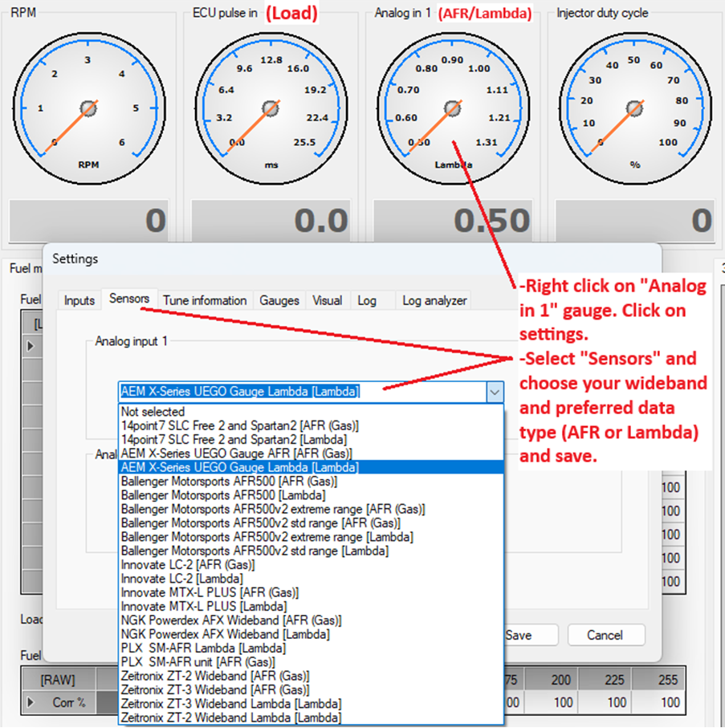Viewport: 725px width, 728px height.
Task: Select Ballenger Motorsports AFR500 [AFR (Gas)]
Action: 312,482
